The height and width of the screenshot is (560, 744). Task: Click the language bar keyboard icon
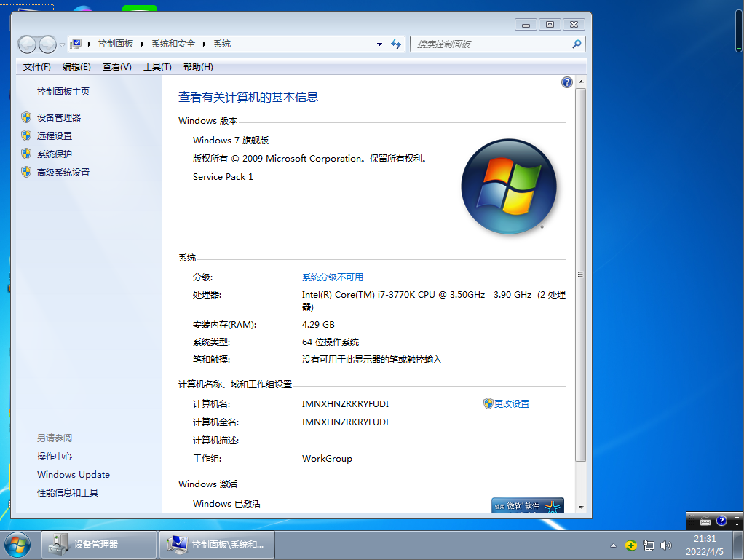coord(705,521)
